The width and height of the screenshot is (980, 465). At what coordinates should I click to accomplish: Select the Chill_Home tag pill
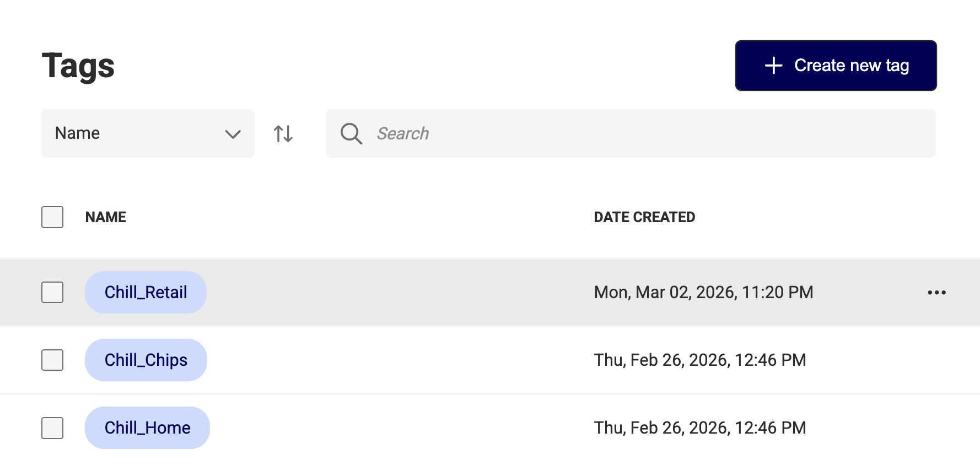tap(147, 428)
